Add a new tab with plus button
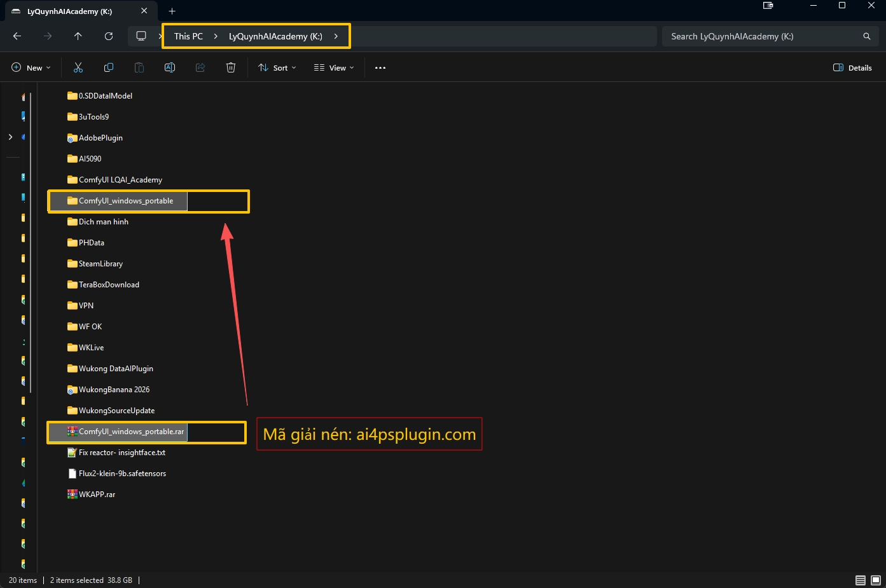Viewport: 886px width, 588px height. (172, 11)
